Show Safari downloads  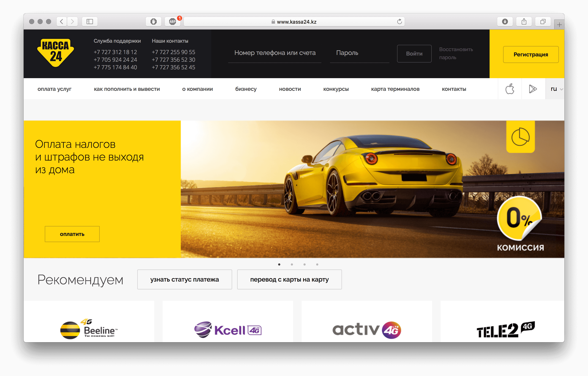tap(505, 22)
